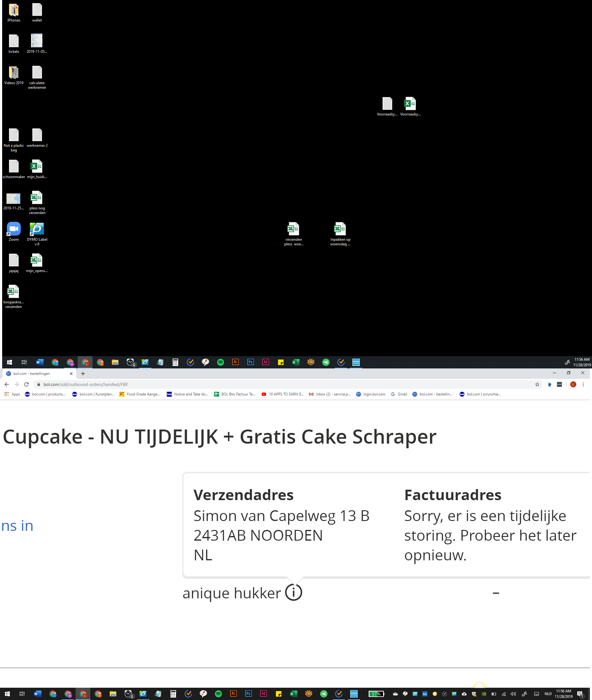This screenshot has width=592, height=700.
Task: Open the BOL Btw Factuur Te... bookmark
Action: pyautogui.click(x=235, y=394)
